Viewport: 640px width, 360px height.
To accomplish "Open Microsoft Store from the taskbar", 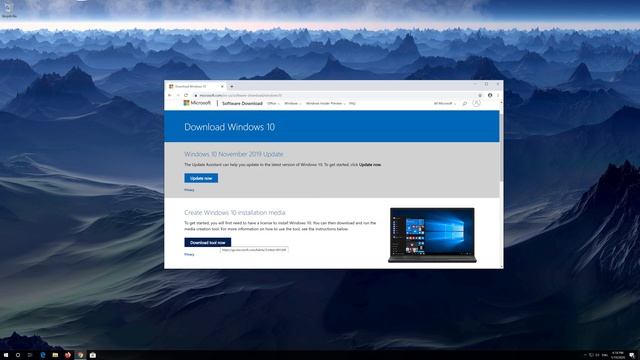I will tap(93, 355).
